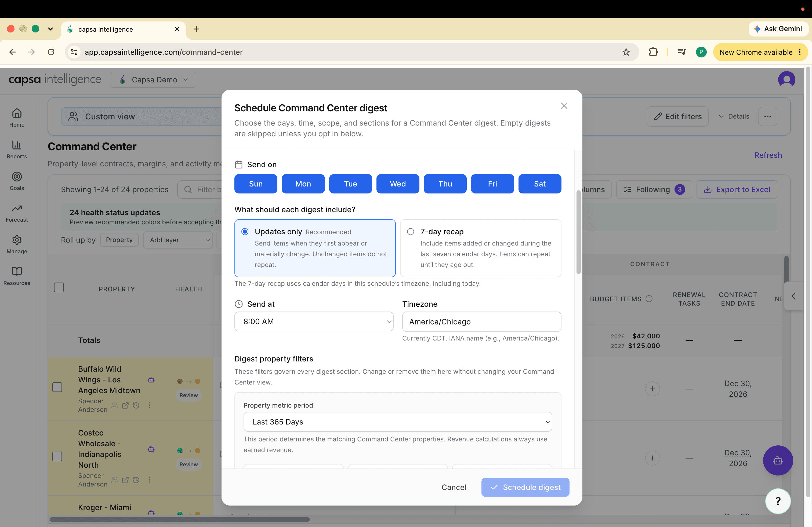Screen dimensions: 812x527
Task: Click the user profile avatar
Action: [x=786, y=79]
